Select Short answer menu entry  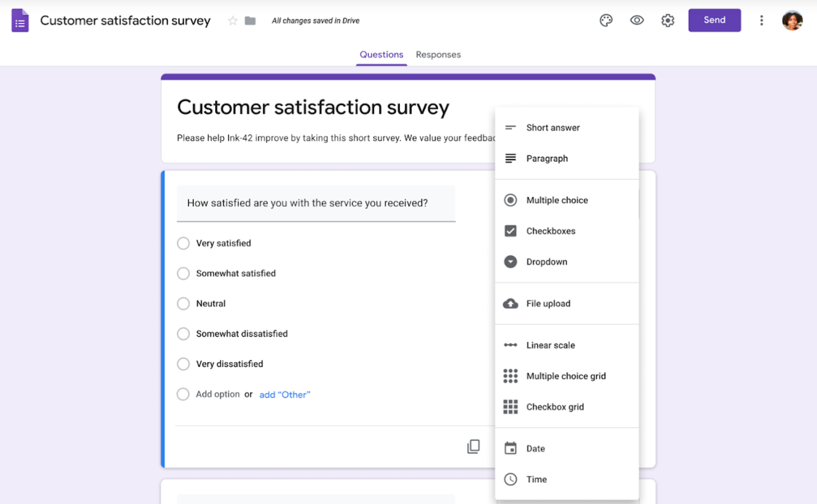pyautogui.click(x=552, y=128)
